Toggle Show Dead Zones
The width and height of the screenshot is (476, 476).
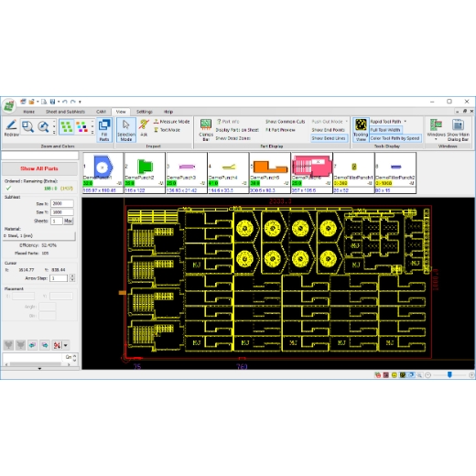click(233, 138)
